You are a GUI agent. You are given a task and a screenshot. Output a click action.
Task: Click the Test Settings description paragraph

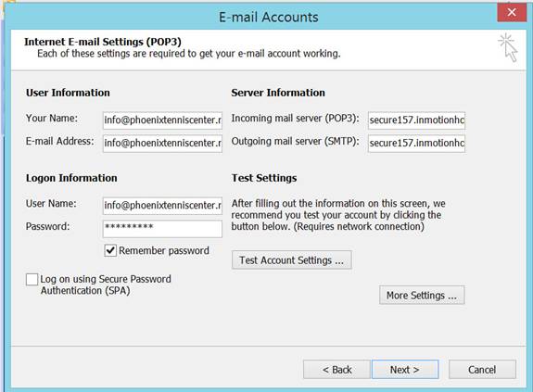point(338,215)
